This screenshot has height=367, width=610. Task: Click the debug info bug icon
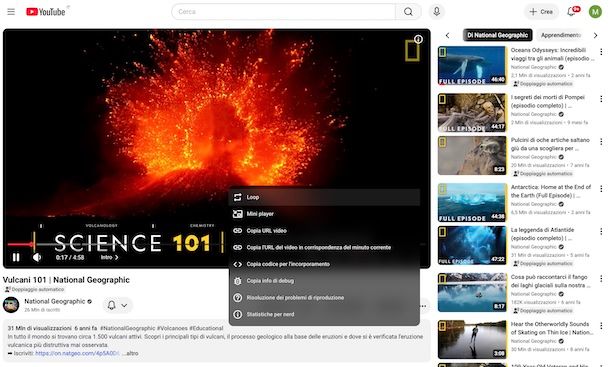click(x=237, y=281)
